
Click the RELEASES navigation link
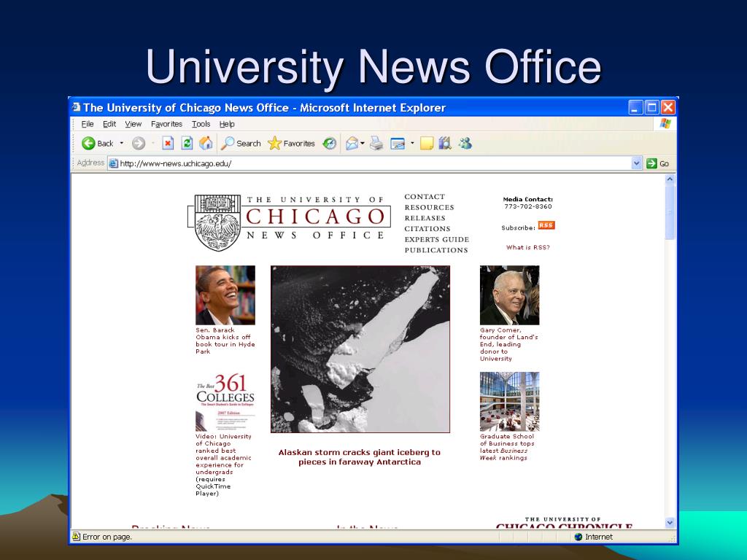(425, 218)
